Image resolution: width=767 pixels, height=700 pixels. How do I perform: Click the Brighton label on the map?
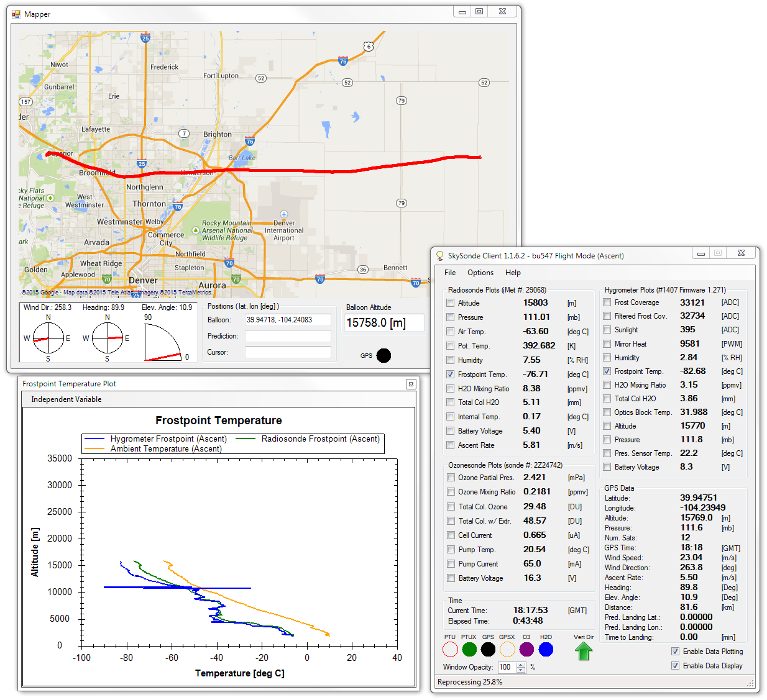click(x=218, y=134)
